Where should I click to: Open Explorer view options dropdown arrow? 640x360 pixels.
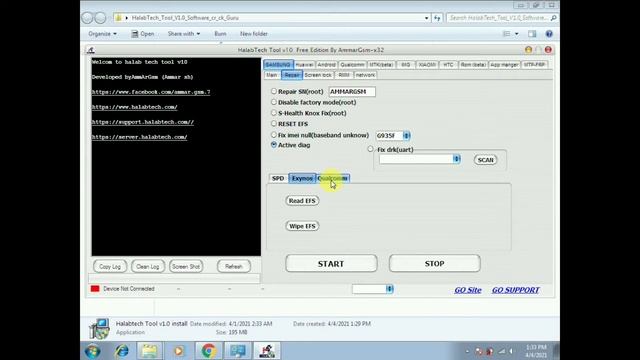pyautogui.click(x=516, y=34)
